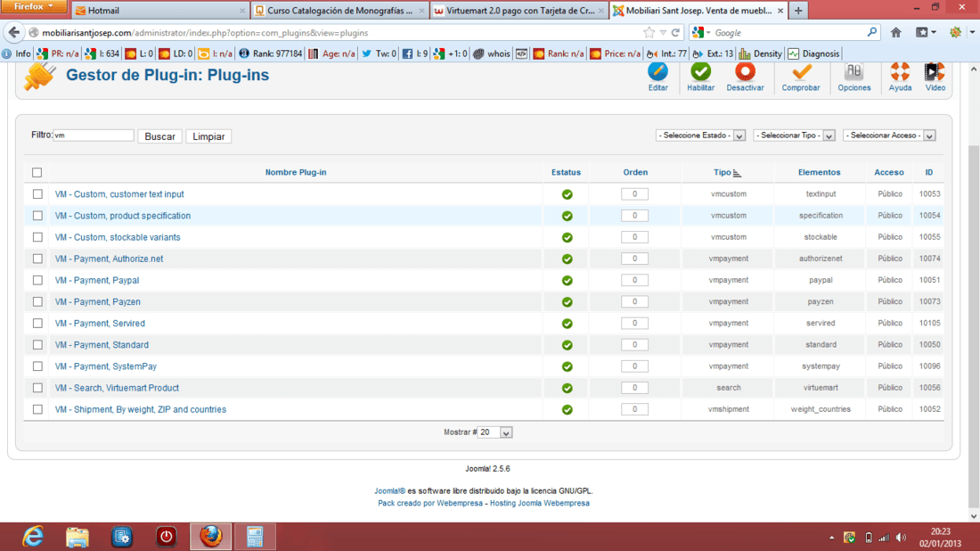
Task: Click the Google search magnifier icon
Action: click(x=872, y=32)
